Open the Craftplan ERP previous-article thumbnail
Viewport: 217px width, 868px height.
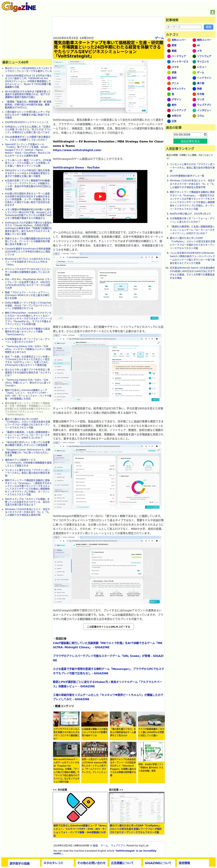(x=137, y=807)
